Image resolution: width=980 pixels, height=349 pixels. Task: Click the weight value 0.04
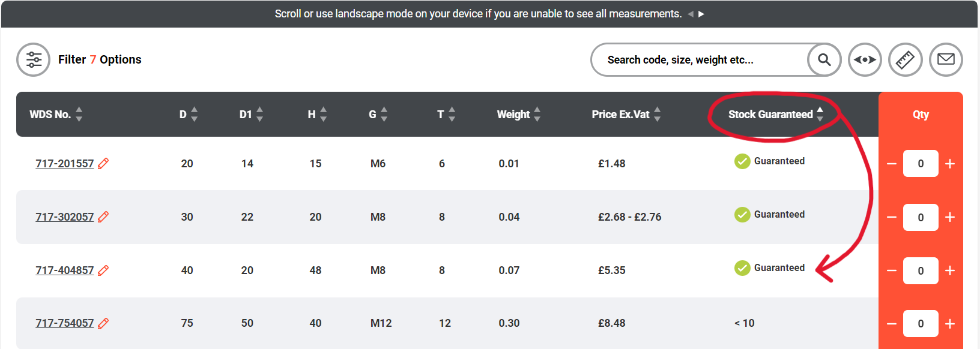click(x=509, y=216)
